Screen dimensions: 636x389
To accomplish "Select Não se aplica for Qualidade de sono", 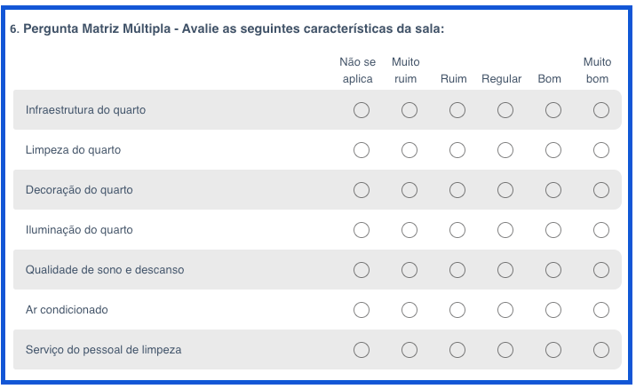I will 361,270.
